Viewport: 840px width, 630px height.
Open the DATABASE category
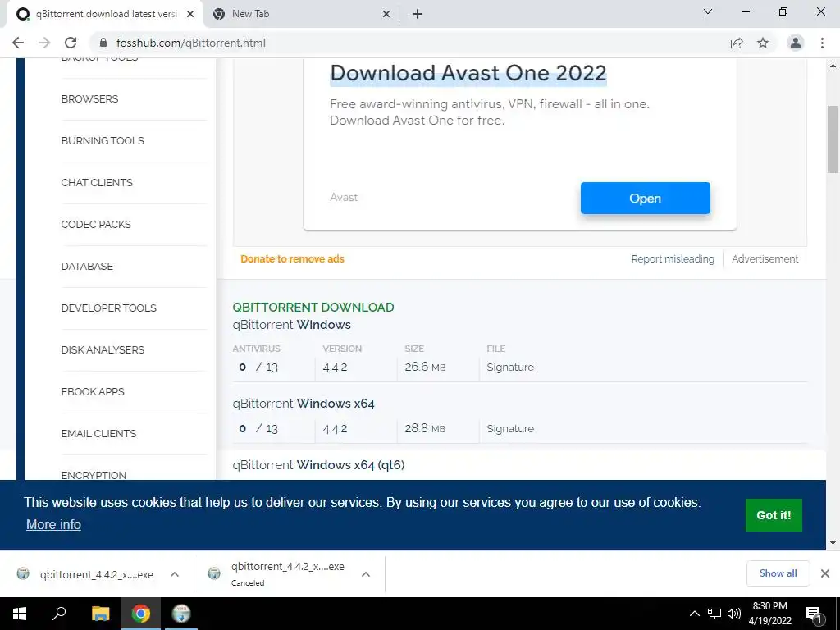pyautogui.click(x=87, y=267)
